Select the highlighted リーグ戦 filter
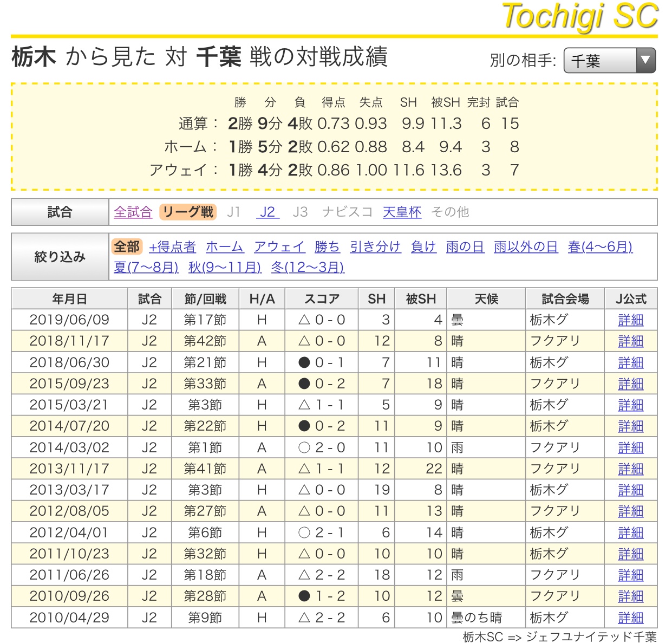Screen dimensions: 672x643 coord(188,212)
